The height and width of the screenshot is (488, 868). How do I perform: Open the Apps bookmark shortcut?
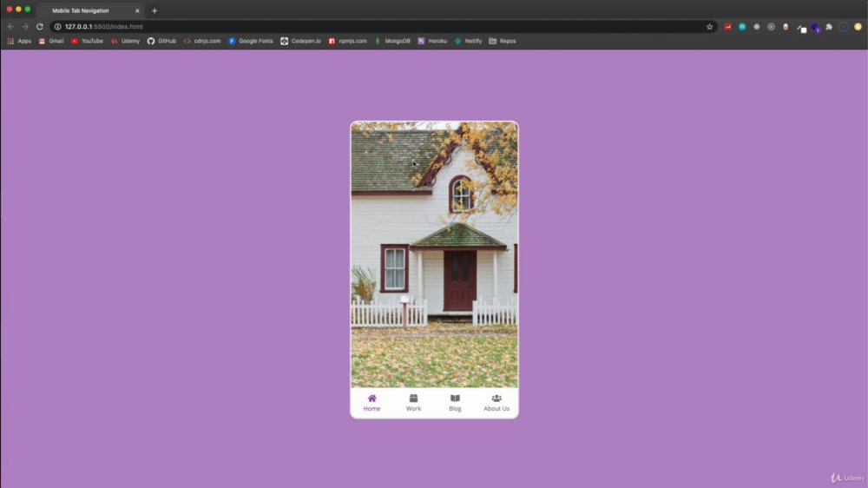19,41
